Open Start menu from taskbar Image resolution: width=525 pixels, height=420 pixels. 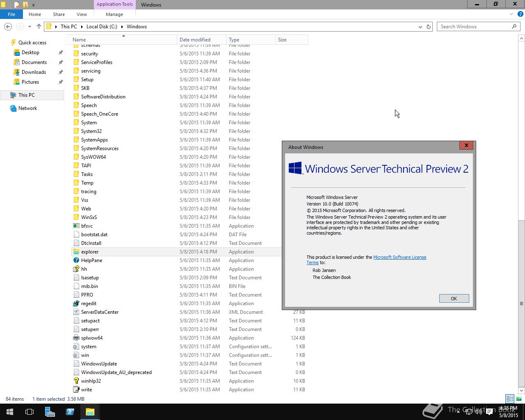(x=10, y=412)
